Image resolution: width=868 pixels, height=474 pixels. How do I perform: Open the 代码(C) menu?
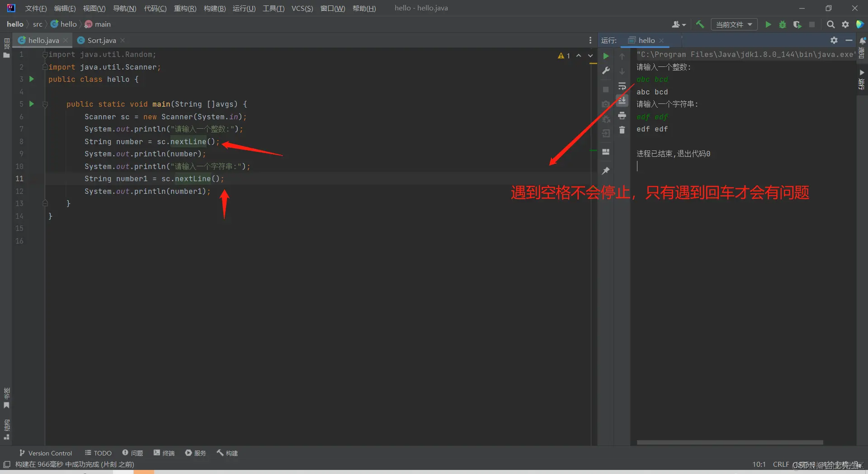(155, 8)
